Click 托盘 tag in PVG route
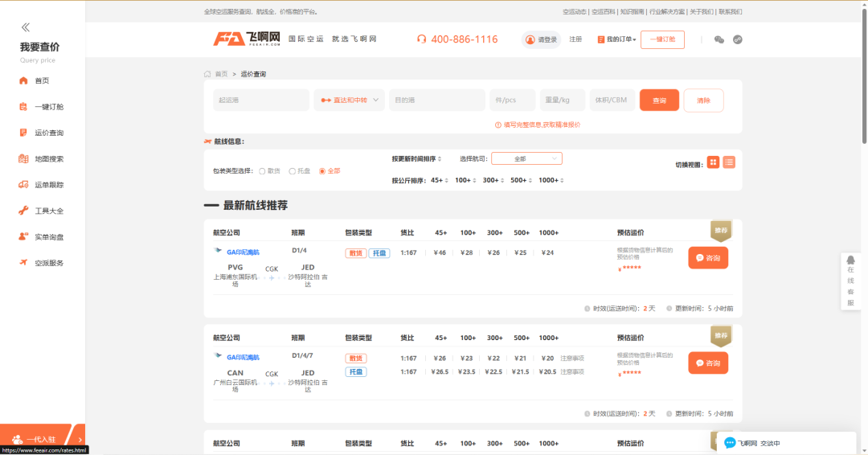This screenshot has width=868, height=455. [379, 253]
